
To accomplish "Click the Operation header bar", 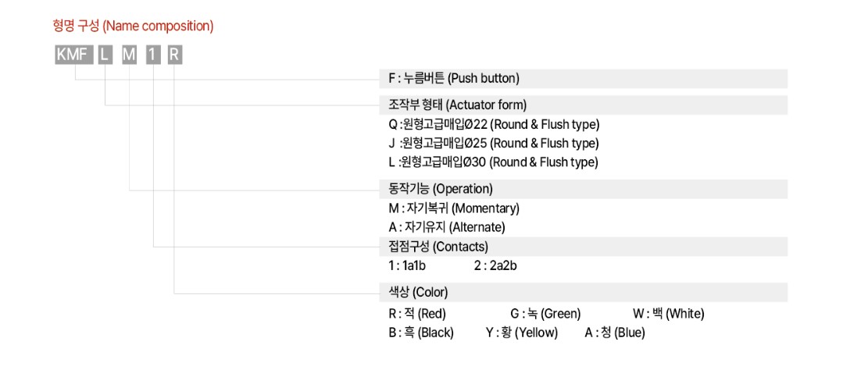I will click(x=584, y=189).
